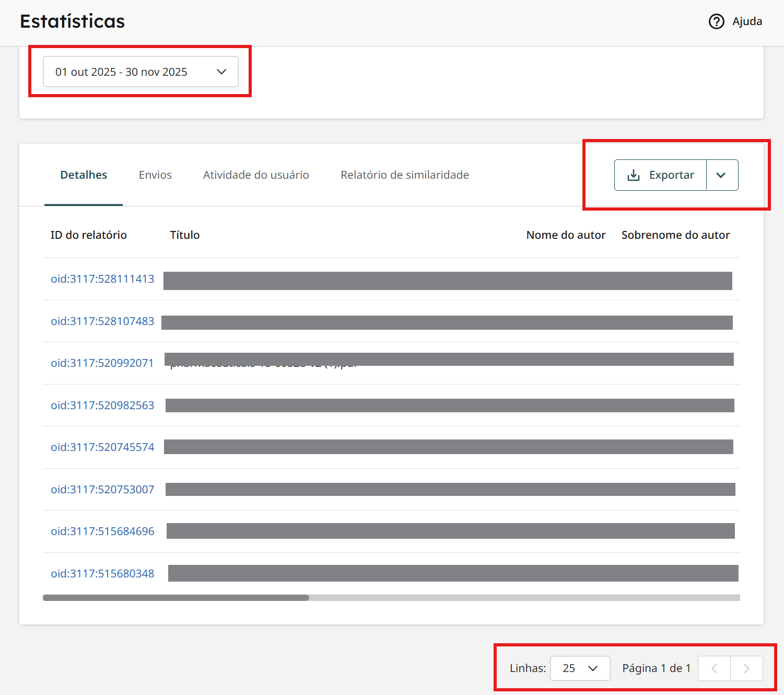Open the date range dropdown selector
The height and width of the screenshot is (695, 784).
(x=141, y=72)
